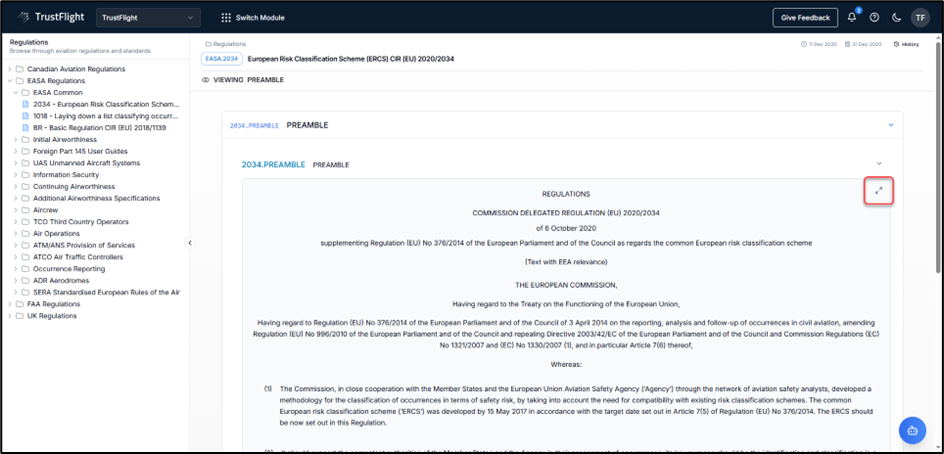
Task: Click the Viewing Preamble eye icon
Action: click(205, 79)
